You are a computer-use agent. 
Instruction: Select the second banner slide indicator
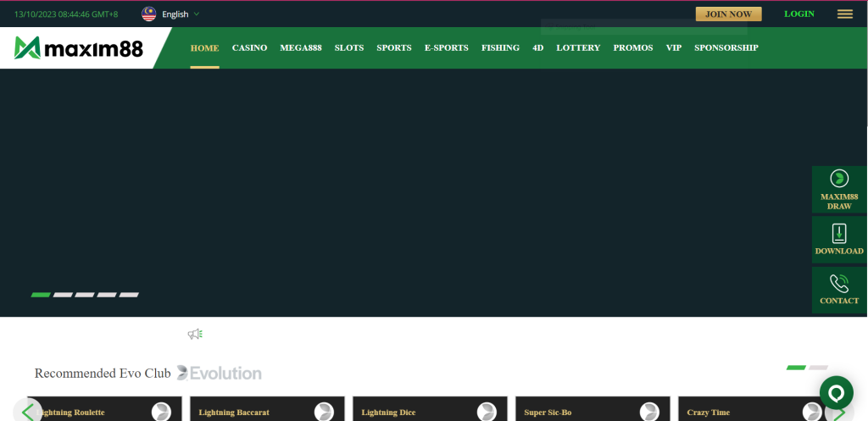point(63,295)
